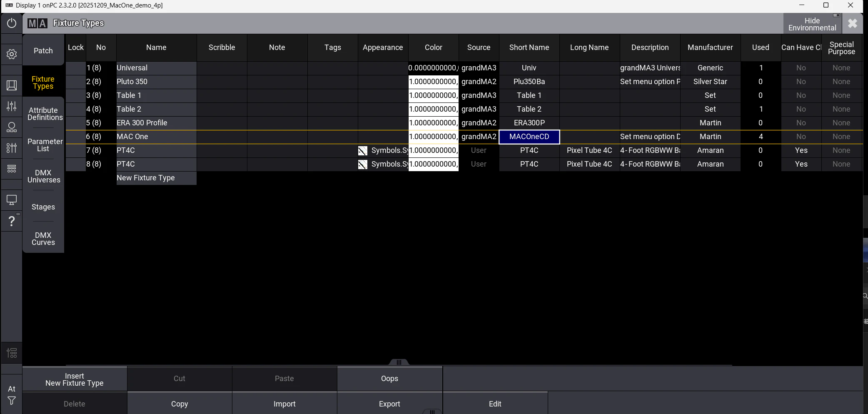This screenshot has height=414, width=868.
Task: Close the Fixture Types window with X
Action: pyautogui.click(x=853, y=23)
